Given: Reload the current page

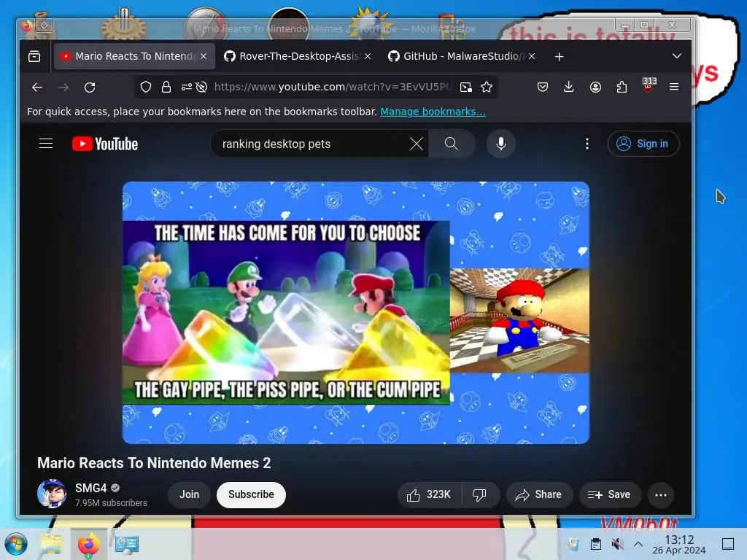Looking at the screenshot, I should 90,87.
